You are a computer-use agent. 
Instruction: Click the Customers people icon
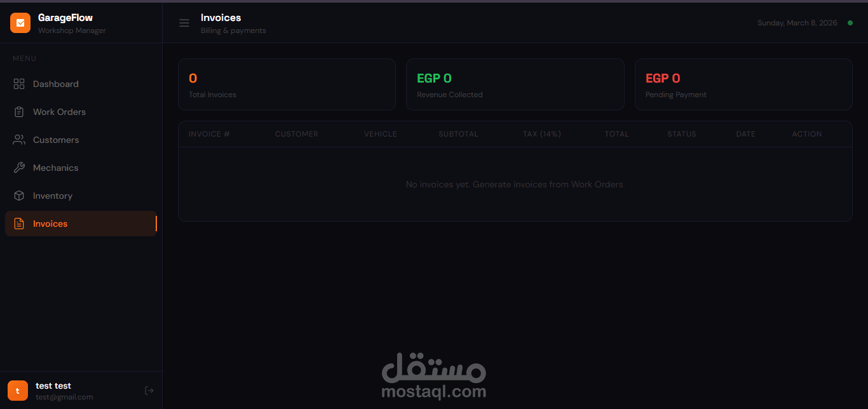pyautogui.click(x=19, y=140)
